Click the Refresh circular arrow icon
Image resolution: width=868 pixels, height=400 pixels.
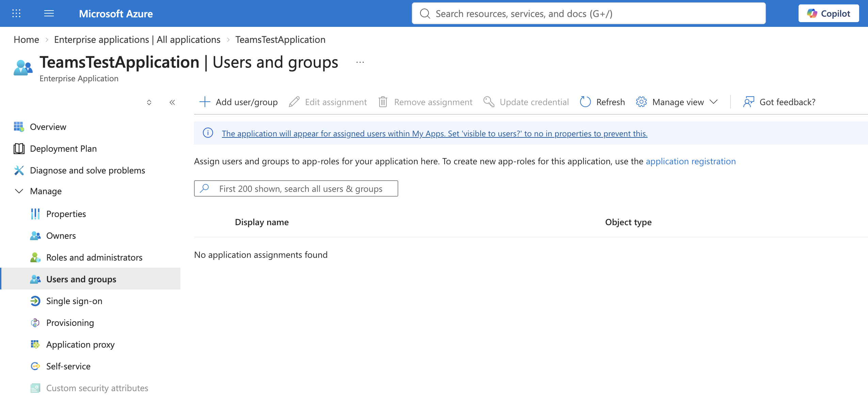coord(585,102)
